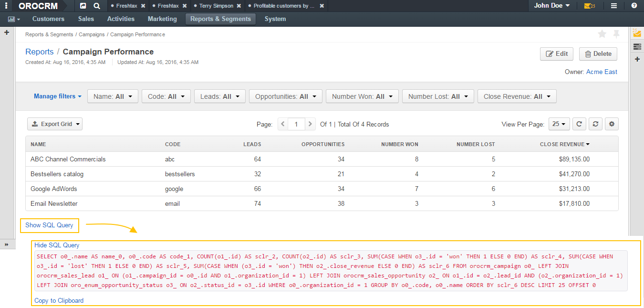Image resolution: width=644 pixels, height=308 pixels.
Task: Refresh the grid with circular arrow icon
Action: click(579, 124)
